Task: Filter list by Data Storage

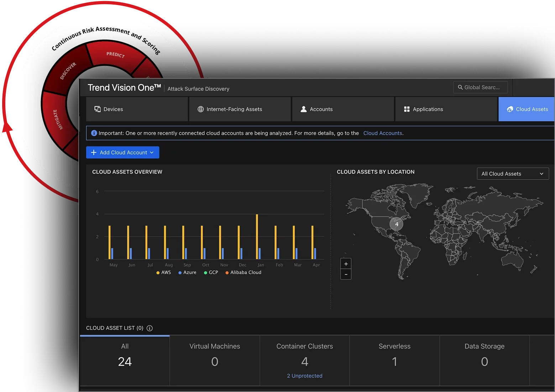Action: tap(485, 361)
